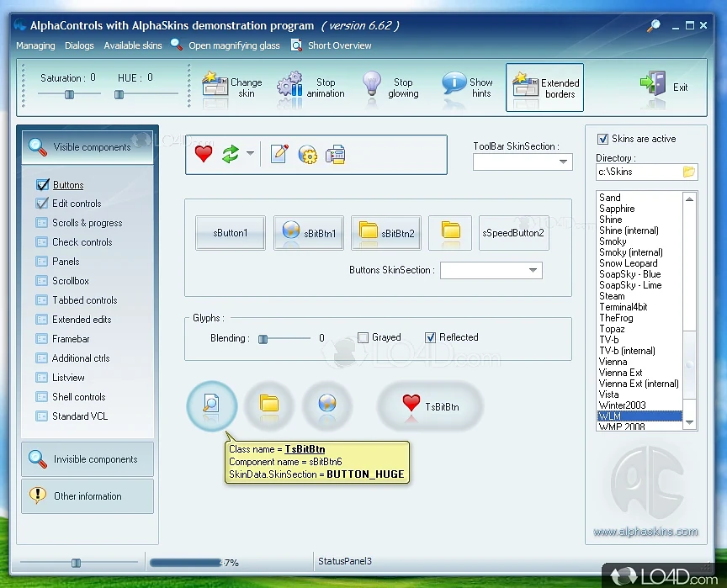Click the Show hints info icon
727x588 pixels.
(454, 85)
